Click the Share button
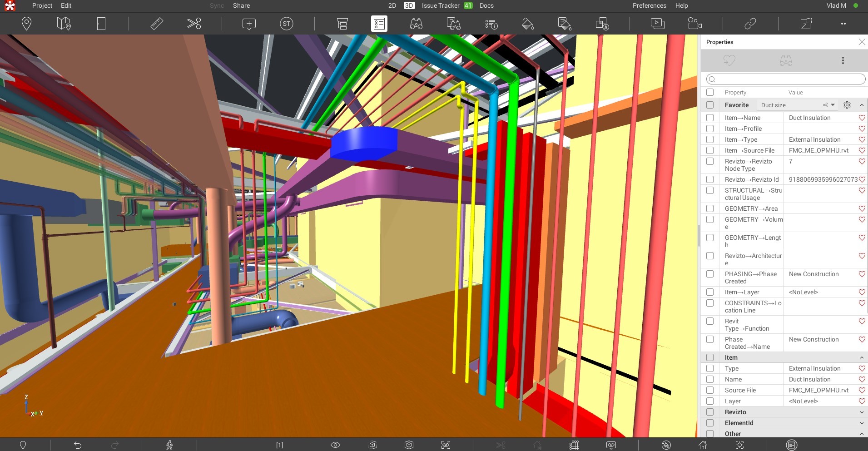This screenshot has width=868, height=451. (x=240, y=5)
